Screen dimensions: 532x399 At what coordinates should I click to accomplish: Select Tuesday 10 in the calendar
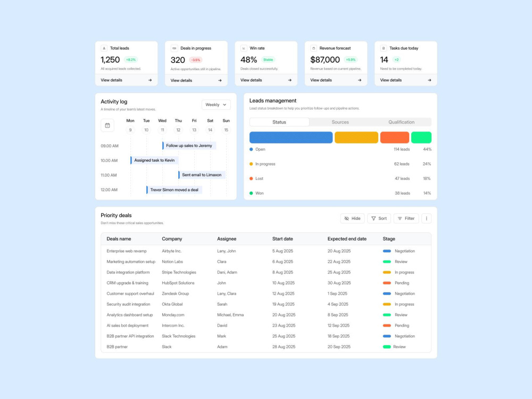tap(146, 130)
